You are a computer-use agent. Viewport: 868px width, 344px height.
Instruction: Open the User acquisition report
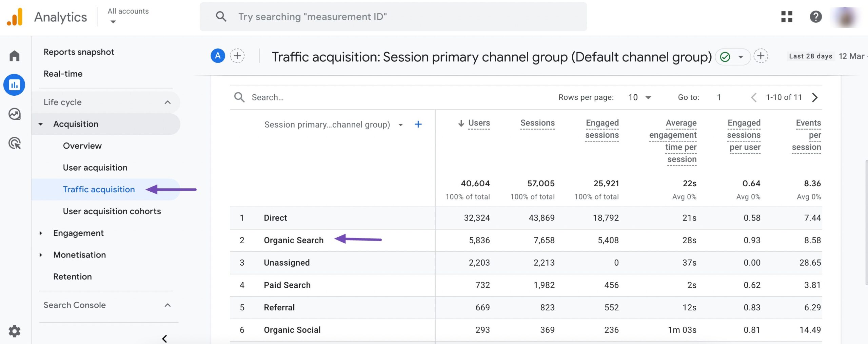point(95,168)
